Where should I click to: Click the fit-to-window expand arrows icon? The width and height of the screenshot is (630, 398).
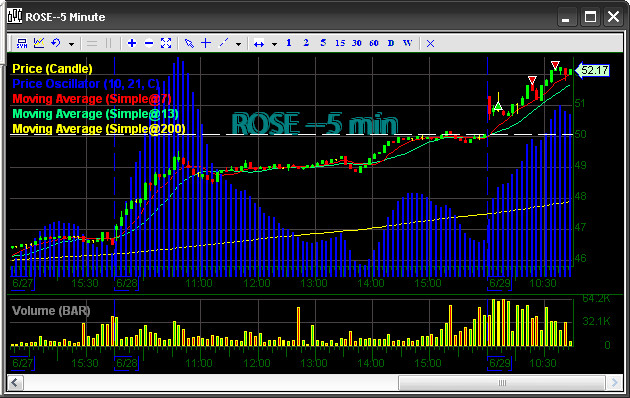(x=166, y=43)
